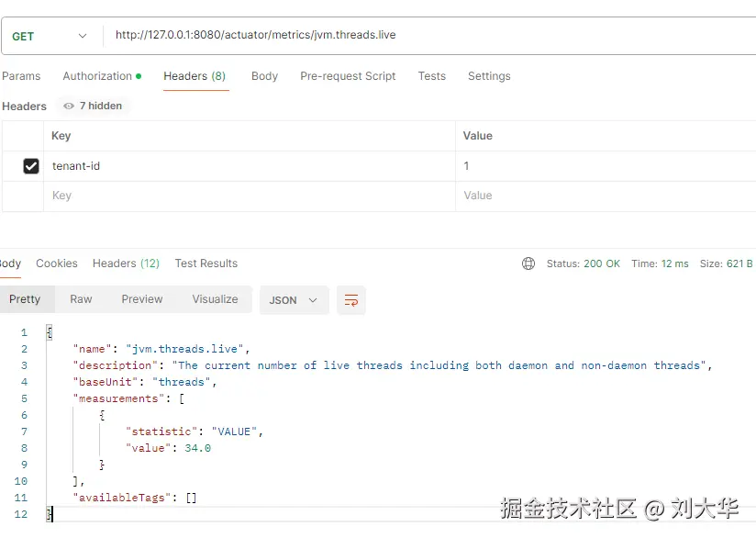This screenshot has width=756, height=538.
Task: Toggle the tenant-id header checkbox
Action: pyautogui.click(x=31, y=166)
